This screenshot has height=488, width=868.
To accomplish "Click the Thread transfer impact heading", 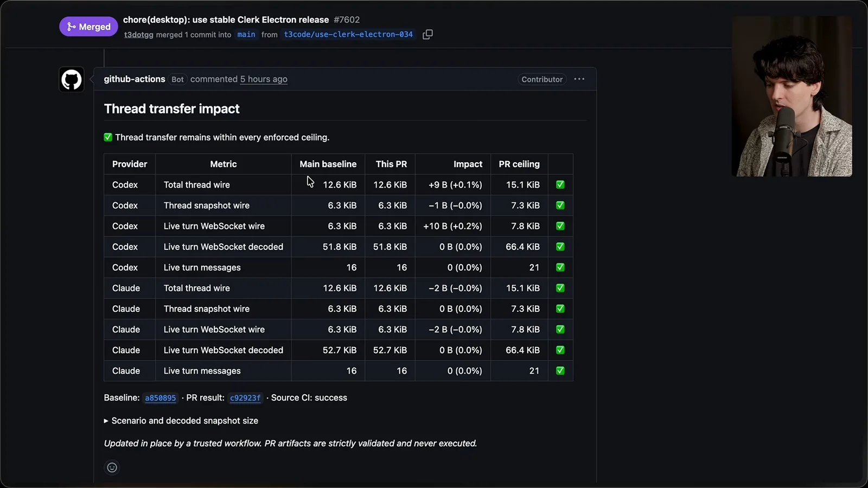I will click(171, 108).
